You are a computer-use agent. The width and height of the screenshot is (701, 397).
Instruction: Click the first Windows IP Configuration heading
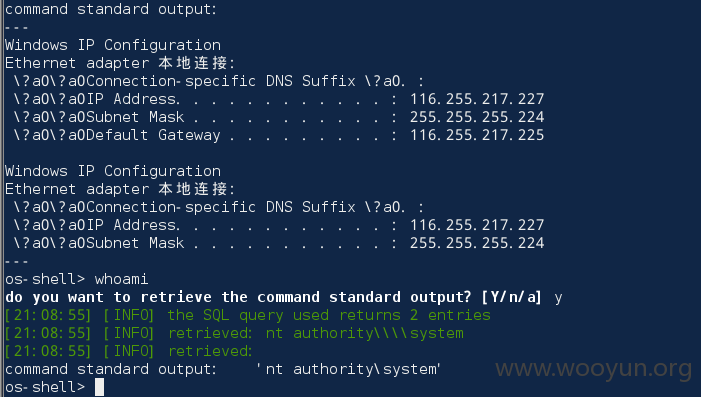[x=113, y=45]
